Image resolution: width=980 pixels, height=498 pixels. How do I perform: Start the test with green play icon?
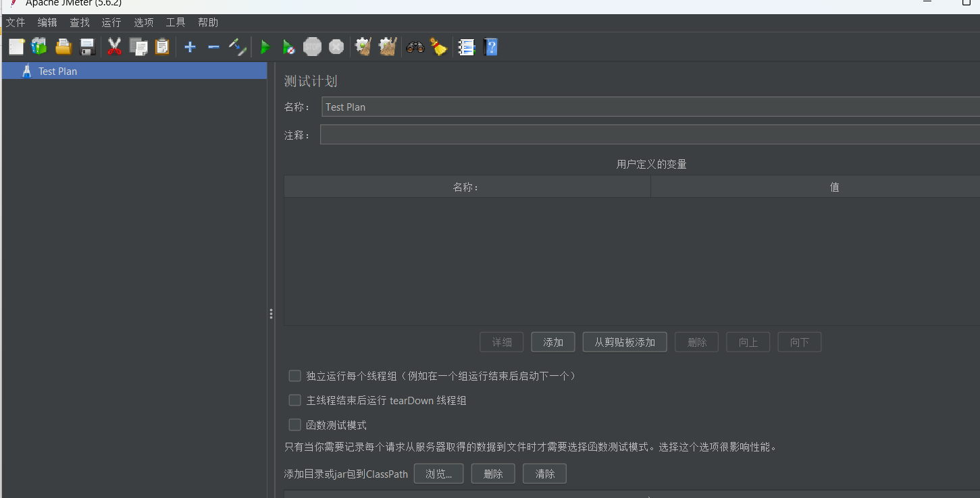[265, 47]
